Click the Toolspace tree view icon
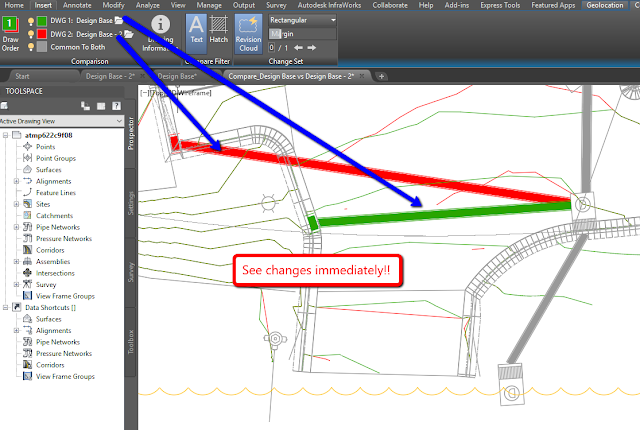The width and height of the screenshot is (640, 430). [85, 106]
